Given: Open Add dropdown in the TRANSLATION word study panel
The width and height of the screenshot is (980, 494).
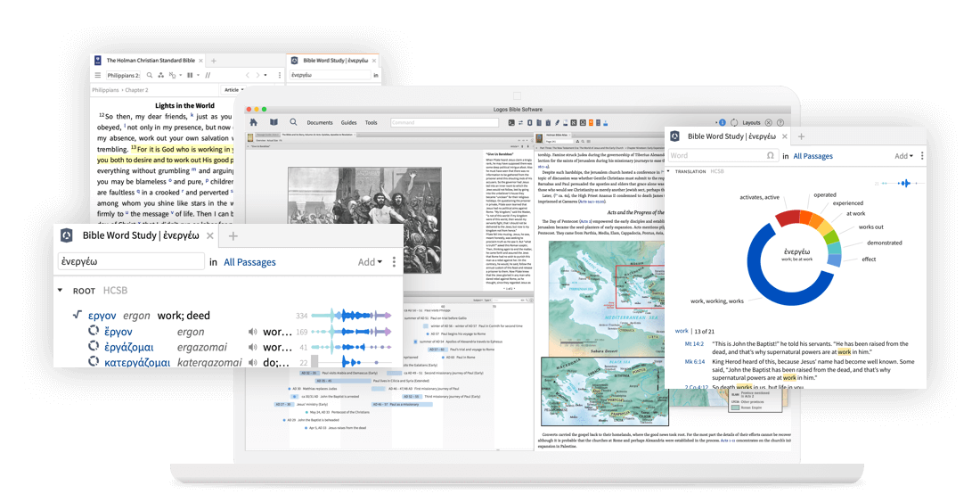Looking at the screenshot, I should 903,156.
